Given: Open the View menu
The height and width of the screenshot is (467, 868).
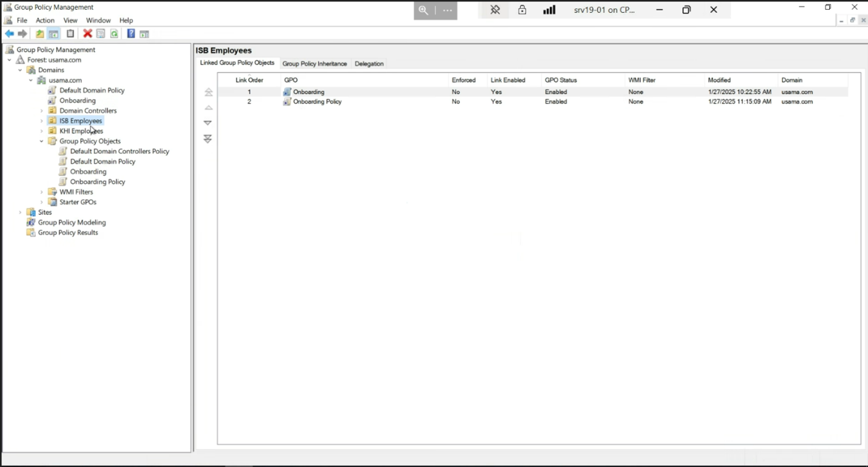Looking at the screenshot, I should [70, 20].
